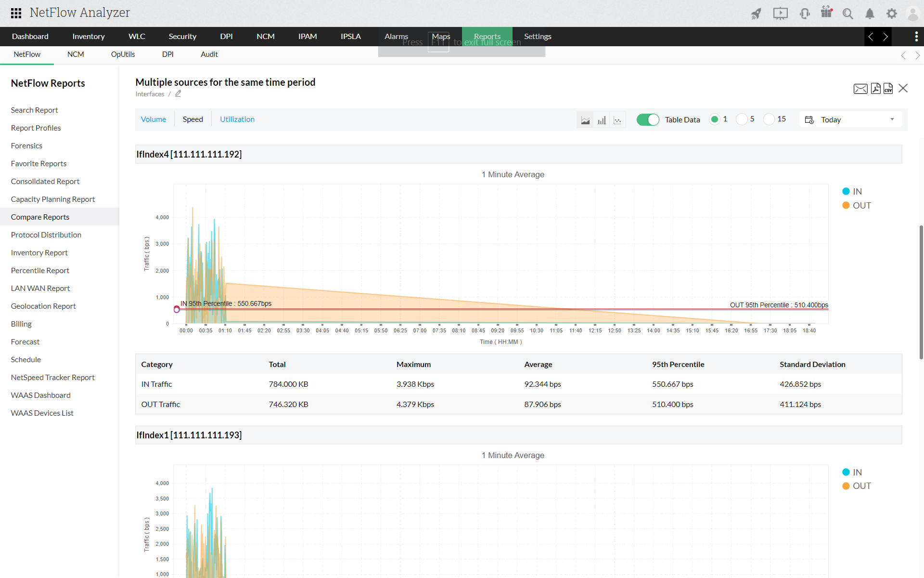
Task: Open the notifications bell icon
Action: [x=870, y=13]
